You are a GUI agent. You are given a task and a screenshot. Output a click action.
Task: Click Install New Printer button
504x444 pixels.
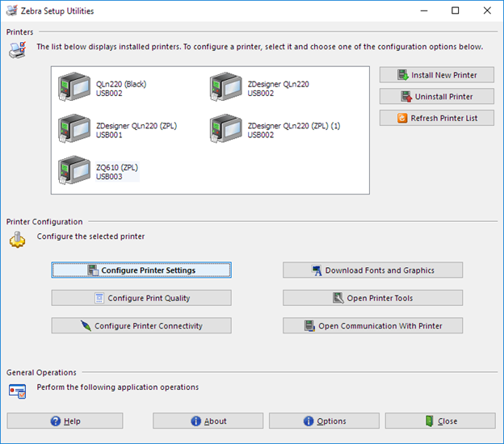tap(437, 75)
